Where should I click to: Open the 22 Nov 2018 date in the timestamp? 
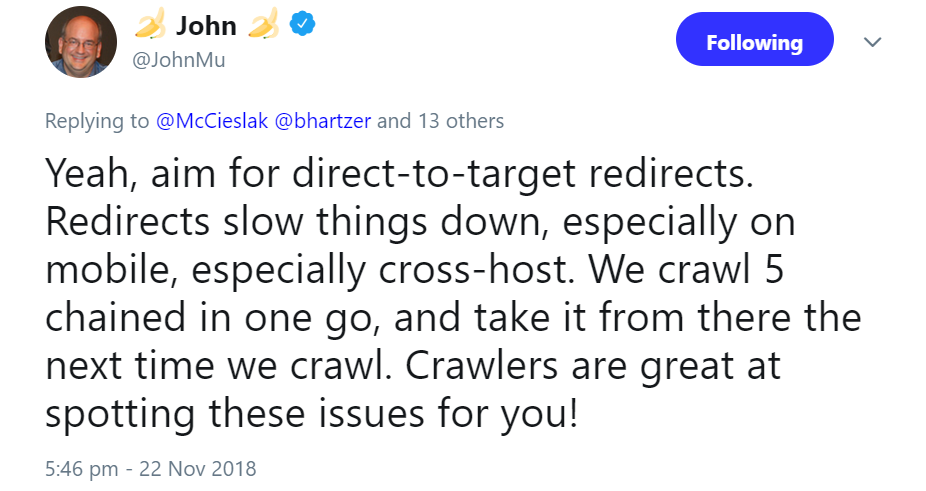coord(198,467)
